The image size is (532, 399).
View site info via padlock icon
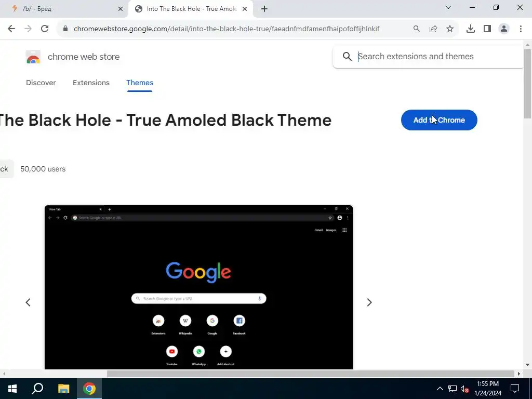(65, 29)
